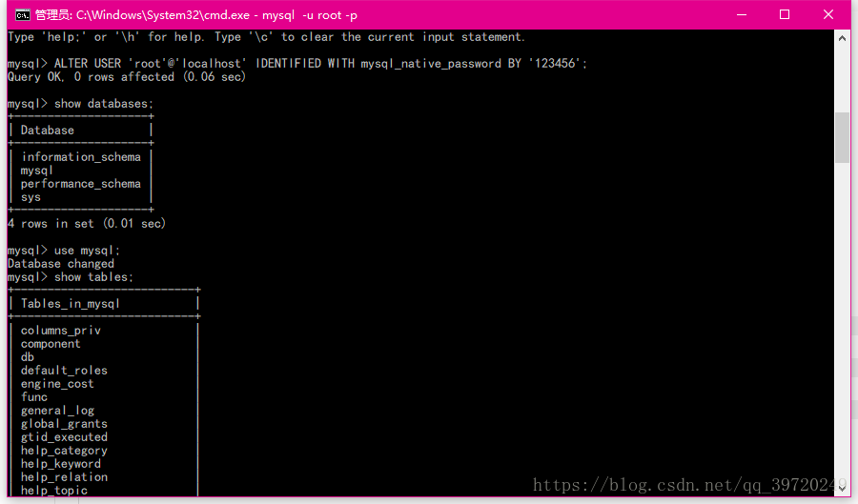858x504 pixels.
Task: Click the vertical scrollbar thumb
Action: tap(842, 137)
